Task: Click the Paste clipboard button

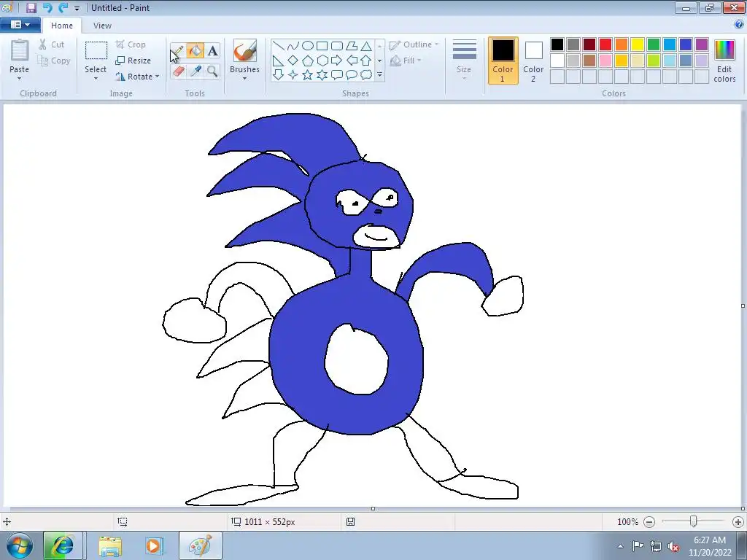Action: click(20, 52)
